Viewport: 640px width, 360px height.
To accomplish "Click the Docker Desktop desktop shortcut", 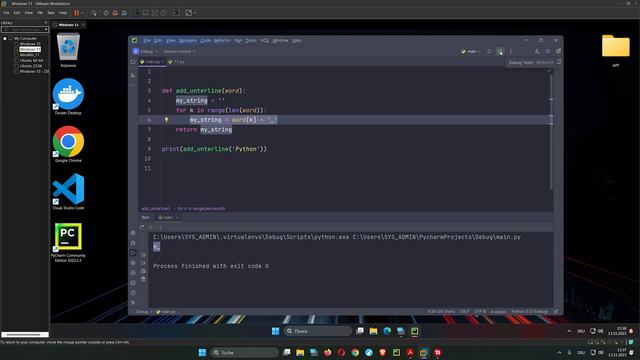I will (x=68, y=97).
